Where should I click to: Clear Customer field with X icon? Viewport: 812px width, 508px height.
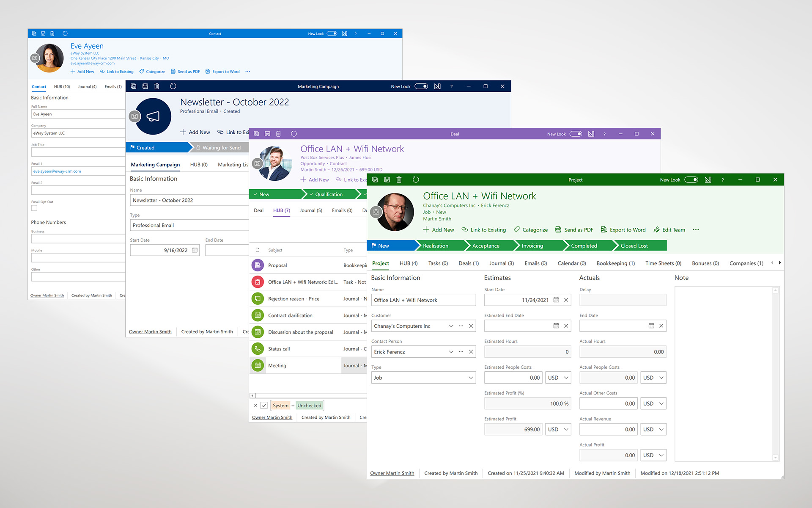471,326
